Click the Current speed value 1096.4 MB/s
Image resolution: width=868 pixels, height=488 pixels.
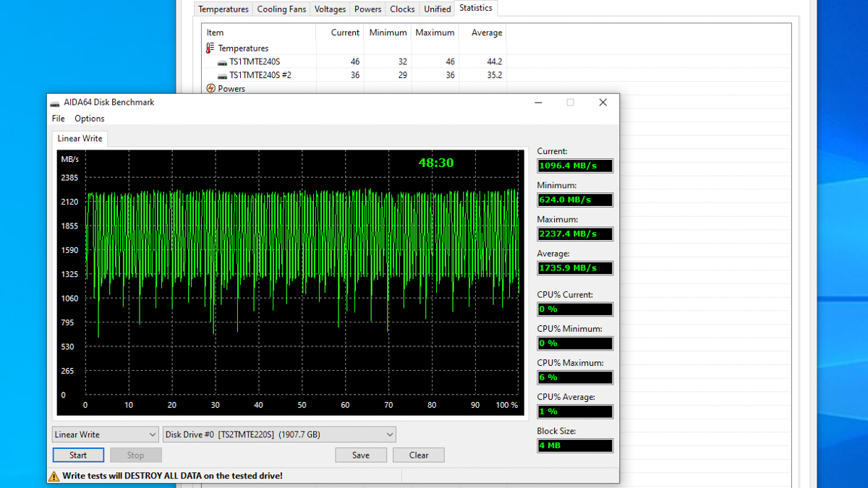coord(575,166)
